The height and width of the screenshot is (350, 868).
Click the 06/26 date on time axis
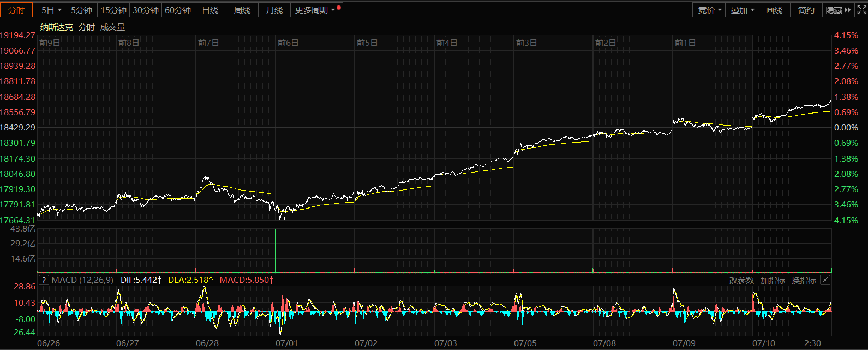[x=49, y=343]
